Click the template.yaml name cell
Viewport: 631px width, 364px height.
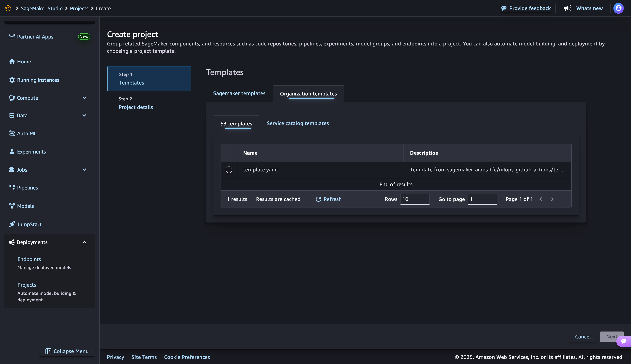coord(320,170)
